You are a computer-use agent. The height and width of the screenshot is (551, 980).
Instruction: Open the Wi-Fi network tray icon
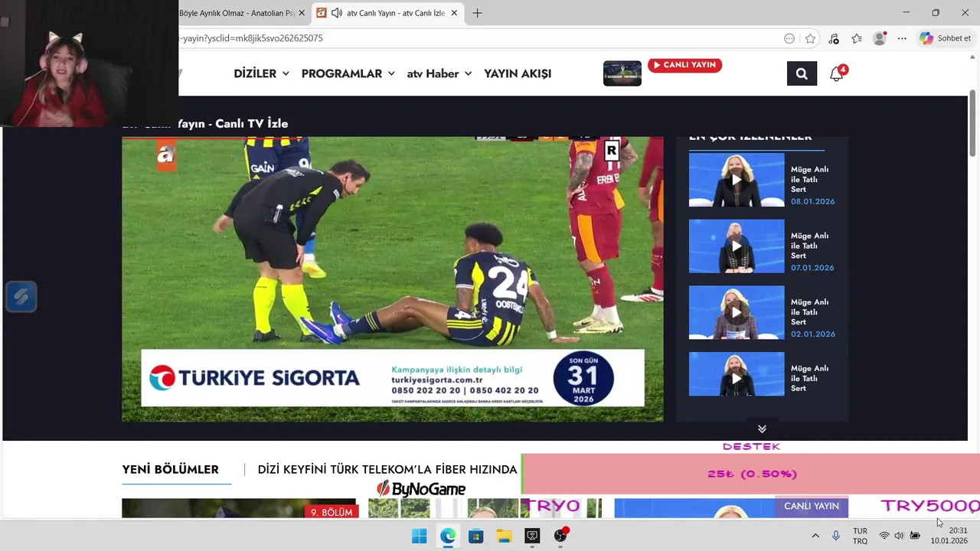884,536
